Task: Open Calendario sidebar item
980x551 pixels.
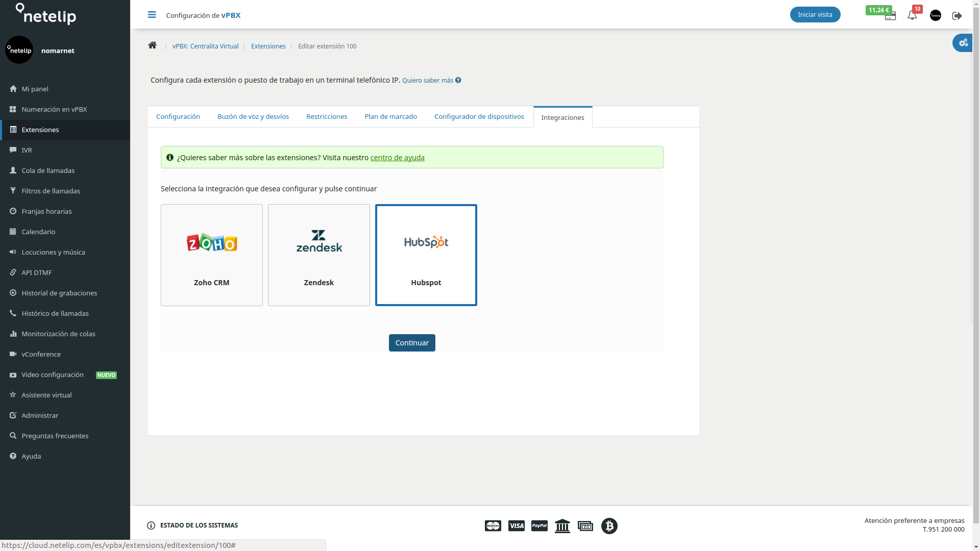Action: point(65,232)
